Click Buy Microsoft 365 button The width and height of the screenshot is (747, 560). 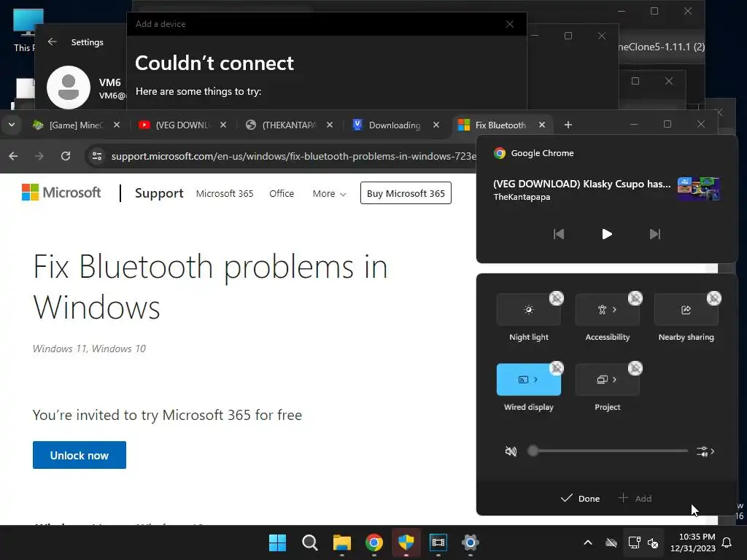406,192
